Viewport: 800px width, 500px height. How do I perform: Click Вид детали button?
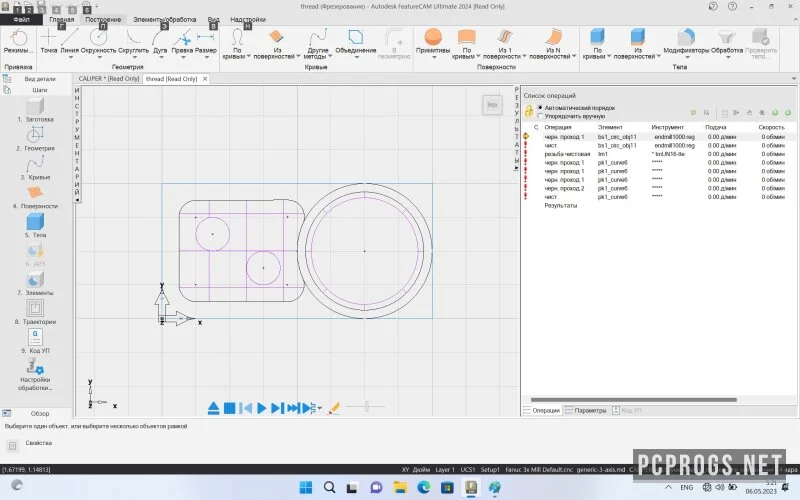tap(40, 79)
